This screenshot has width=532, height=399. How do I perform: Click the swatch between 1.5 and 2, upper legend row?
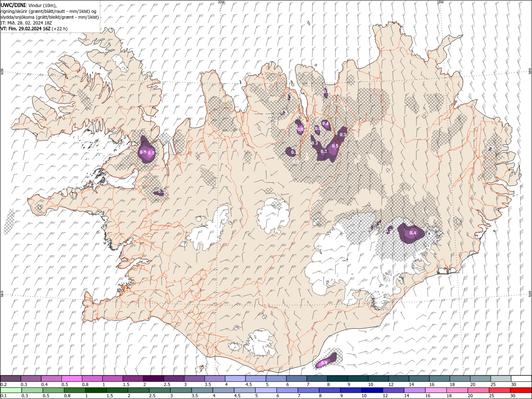(133, 379)
